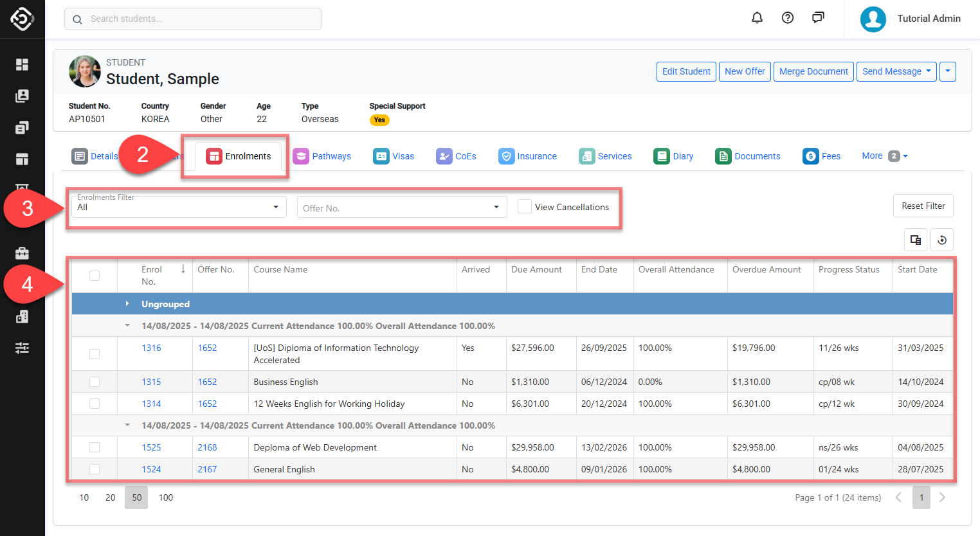Open the chat messages icon in header
The width and height of the screenshot is (980, 536).
point(817,18)
